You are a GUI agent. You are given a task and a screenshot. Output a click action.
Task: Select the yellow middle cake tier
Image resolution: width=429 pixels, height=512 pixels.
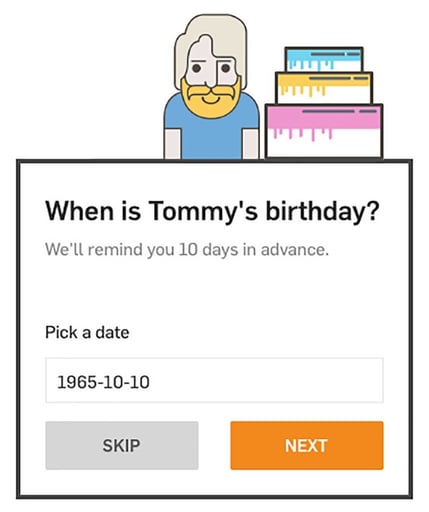pyautogui.click(x=324, y=88)
